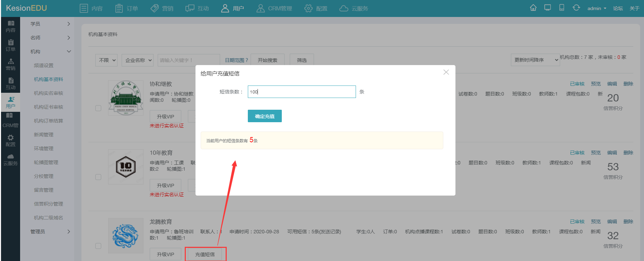
Task: Click the 日期范围 link
Action: [x=236, y=60]
